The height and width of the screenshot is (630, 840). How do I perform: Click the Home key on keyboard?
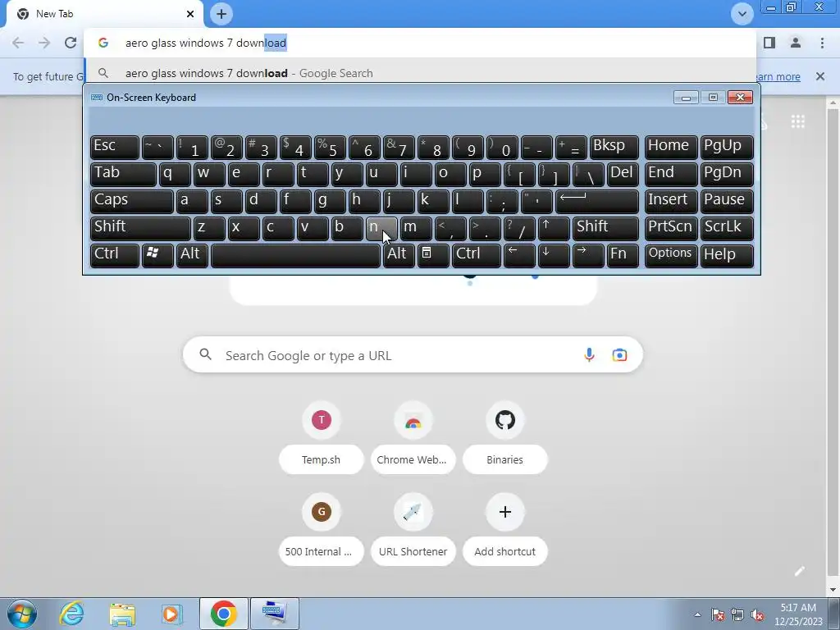[x=671, y=146]
